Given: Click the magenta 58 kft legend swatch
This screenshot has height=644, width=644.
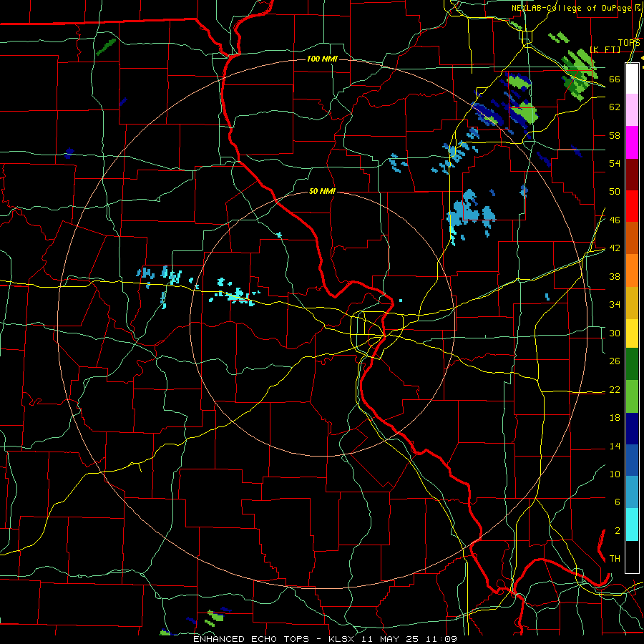Looking at the screenshot, I should pyautogui.click(x=632, y=142).
